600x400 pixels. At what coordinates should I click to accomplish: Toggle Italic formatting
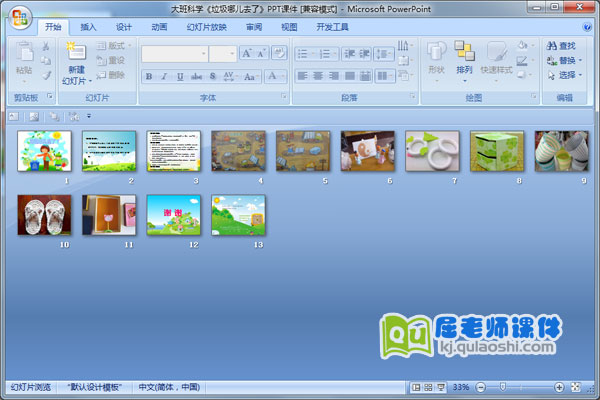(x=164, y=76)
